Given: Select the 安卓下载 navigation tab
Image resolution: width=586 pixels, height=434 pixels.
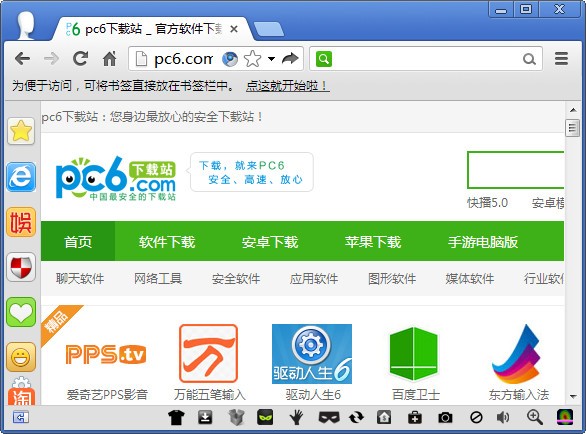Looking at the screenshot, I should [270, 242].
